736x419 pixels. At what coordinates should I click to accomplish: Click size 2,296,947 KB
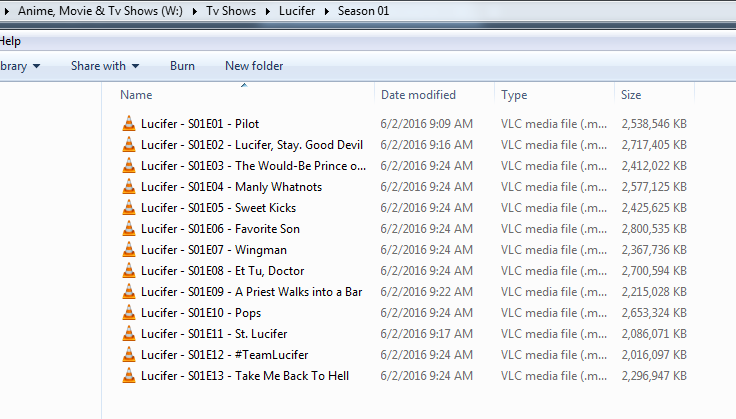(654, 376)
